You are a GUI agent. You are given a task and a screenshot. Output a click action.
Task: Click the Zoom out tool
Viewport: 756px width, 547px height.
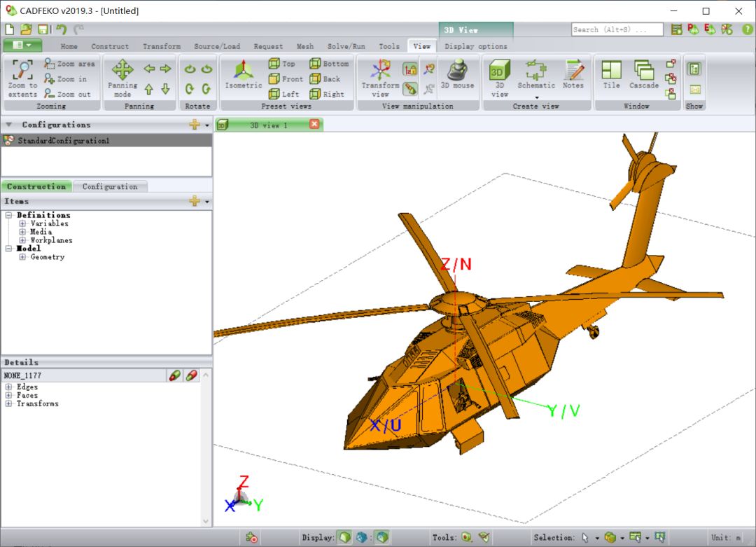point(67,94)
